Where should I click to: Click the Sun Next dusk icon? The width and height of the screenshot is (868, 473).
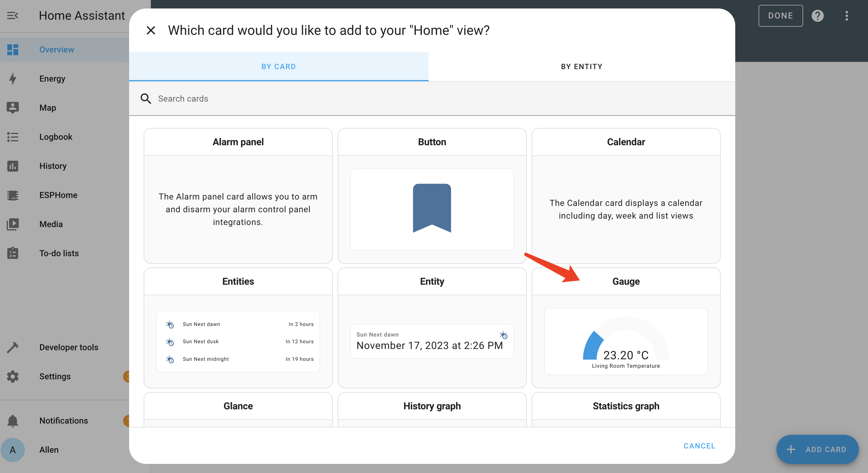pyautogui.click(x=170, y=342)
